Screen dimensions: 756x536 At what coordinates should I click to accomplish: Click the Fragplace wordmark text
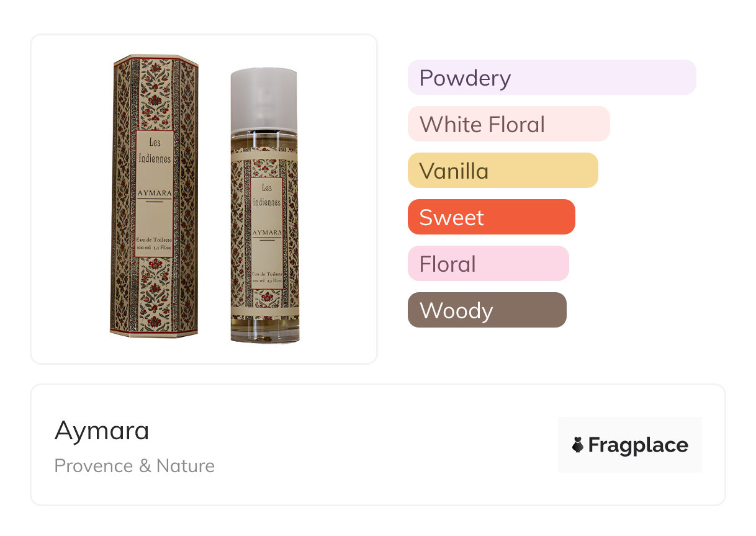tap(638, 445)
